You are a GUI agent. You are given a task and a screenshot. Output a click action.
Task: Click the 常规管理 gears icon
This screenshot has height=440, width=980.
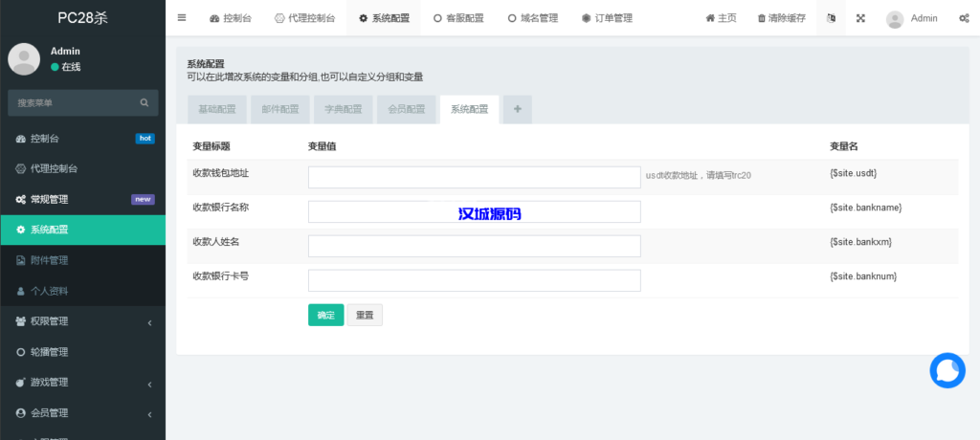pos(21,199)
